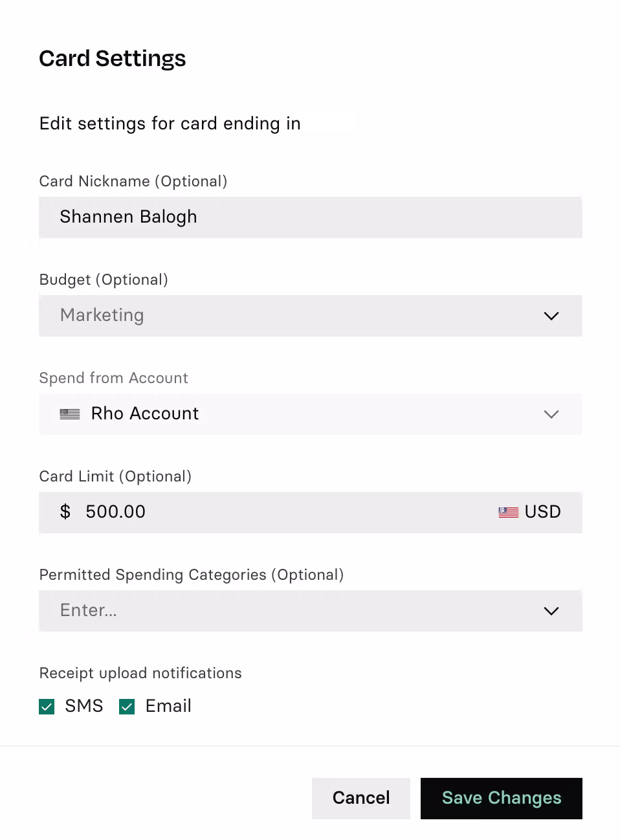The width and height of the screenshot is (620, 840).
Task: Click the USD flag icon in Card Limit
Action: coord(509,513)
